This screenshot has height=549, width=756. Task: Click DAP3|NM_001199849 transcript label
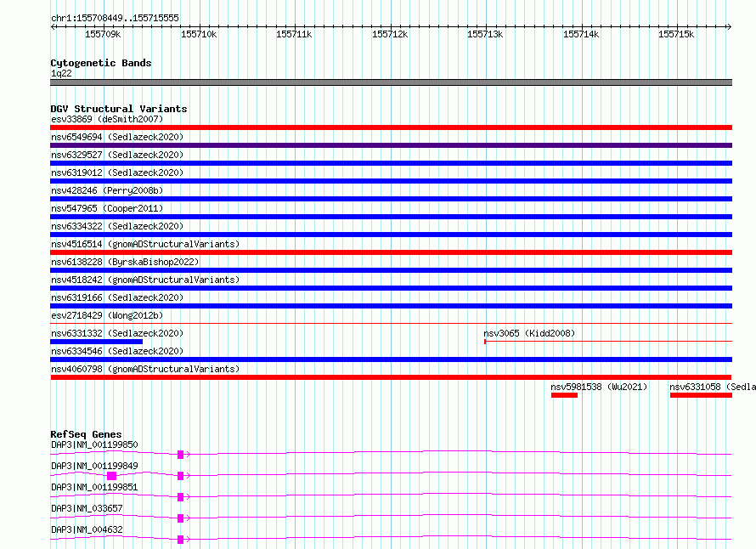(x=94, y=466)
